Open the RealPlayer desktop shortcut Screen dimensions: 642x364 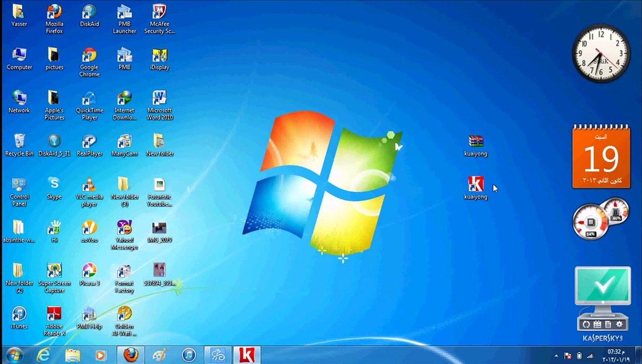90,145
